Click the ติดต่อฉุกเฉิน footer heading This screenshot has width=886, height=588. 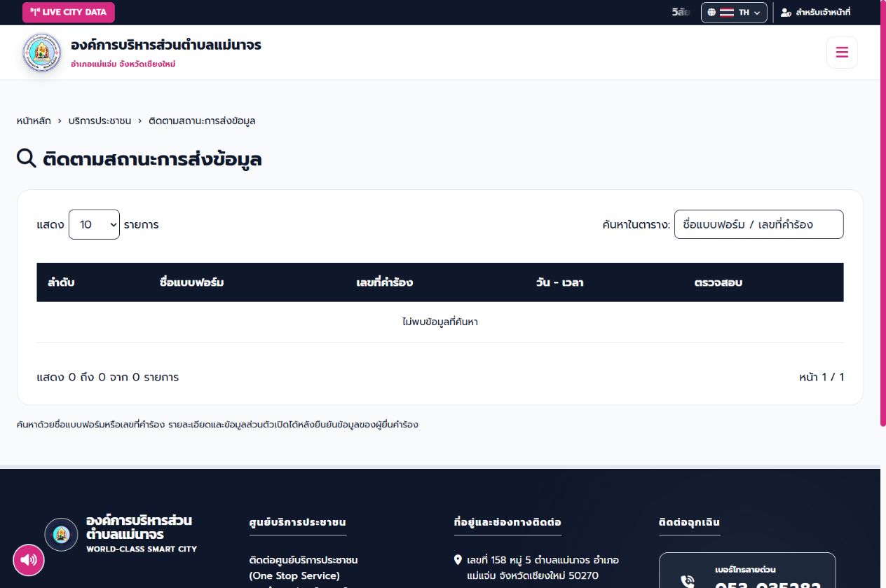click(689, 522)
